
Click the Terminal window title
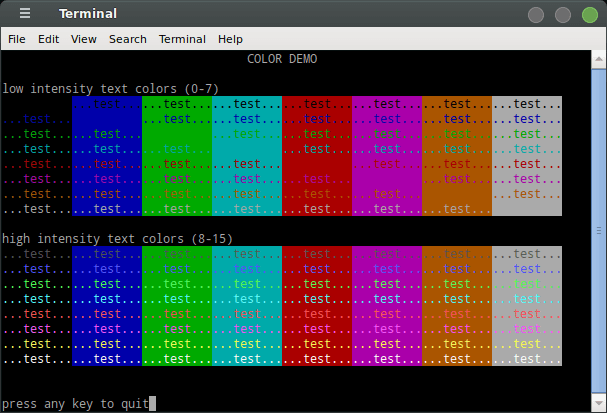pyautogui.click(x=88, y=14)
